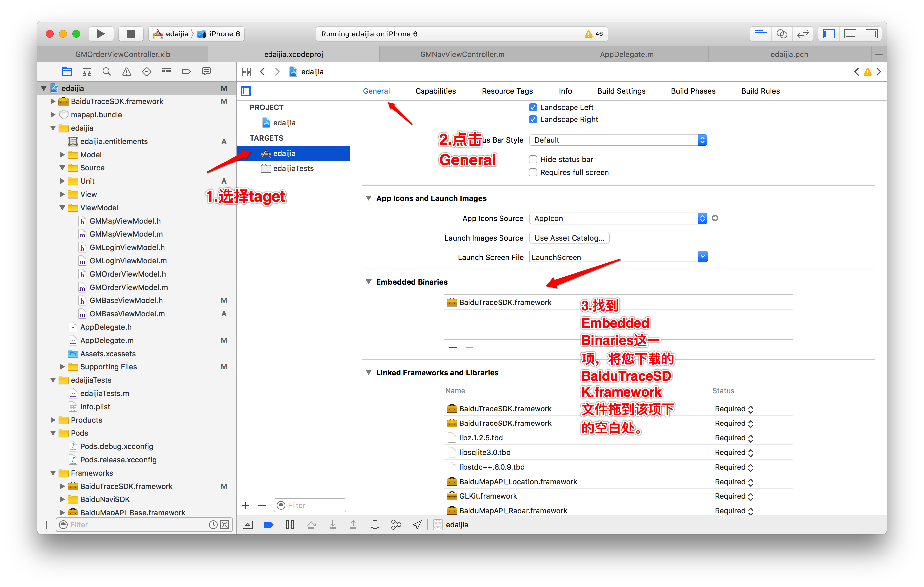Click the simulate location arrow in debug bar
This screenshot has width=924, height=587.
pyautogui.click(x=417, y=525)
